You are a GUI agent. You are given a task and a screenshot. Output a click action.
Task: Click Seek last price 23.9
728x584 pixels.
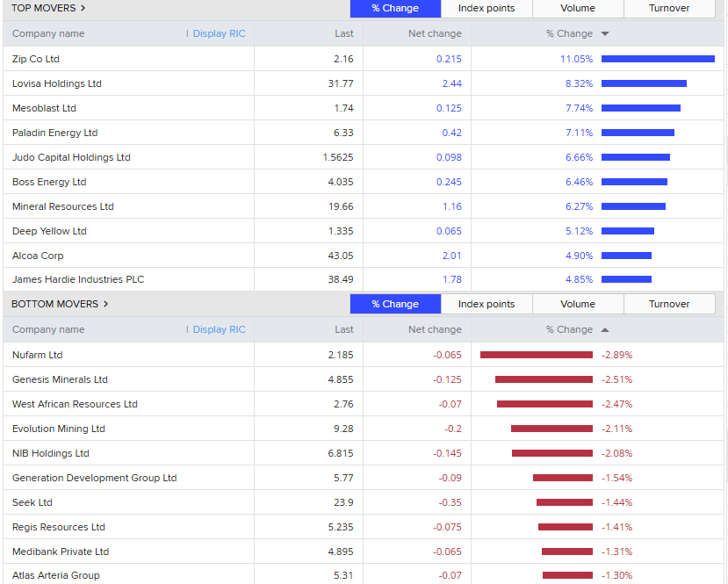click(x=343, y=502)
